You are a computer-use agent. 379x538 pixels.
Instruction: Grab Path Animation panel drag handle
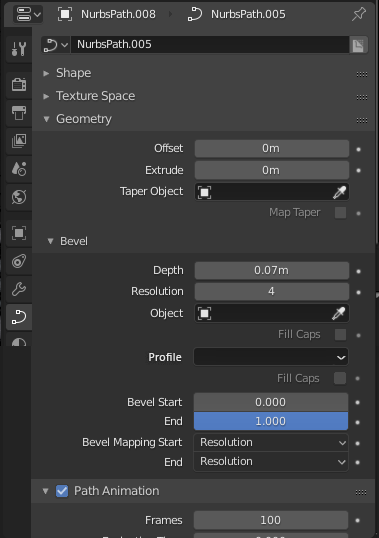pos(361,492)
